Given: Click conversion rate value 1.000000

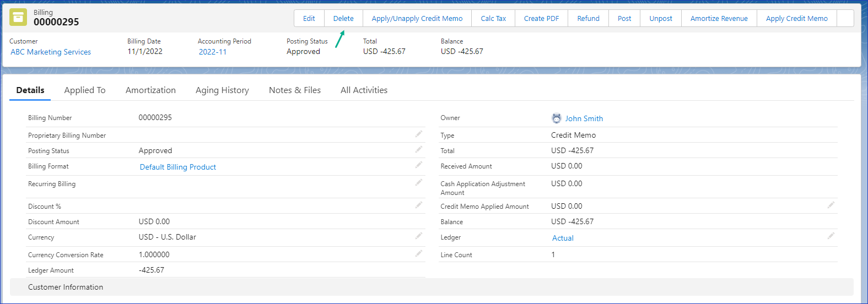Looking at the screenshot, I should (154, 254).
